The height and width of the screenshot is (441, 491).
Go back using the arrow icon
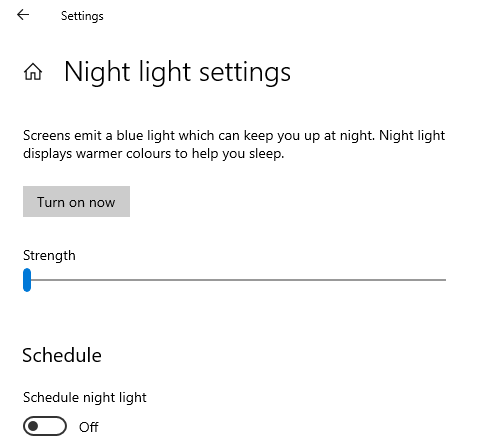pos(23,15)
